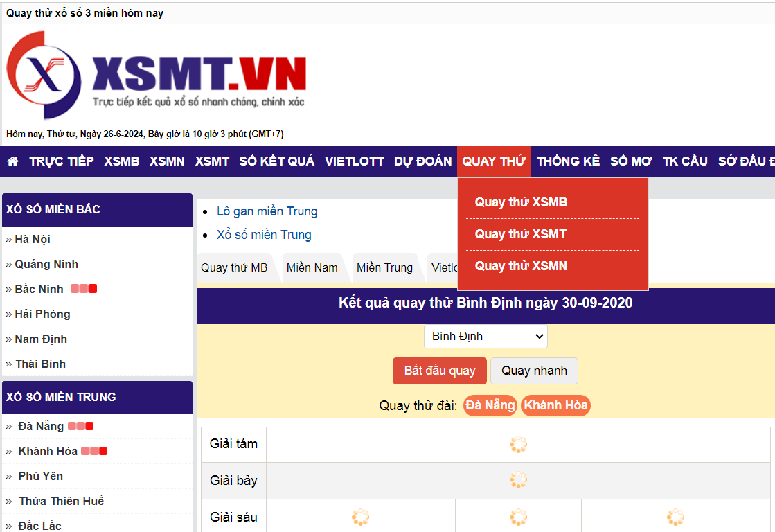Select the Đà Nẵng quick-draw pill

[x=490, y=405]
